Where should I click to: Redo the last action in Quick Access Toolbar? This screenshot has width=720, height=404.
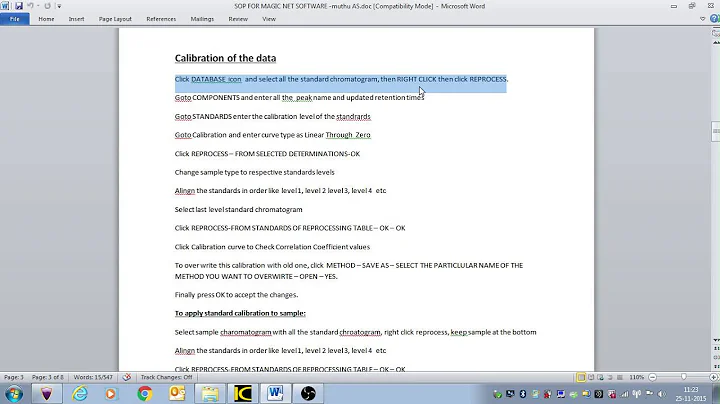click(47, 6)
